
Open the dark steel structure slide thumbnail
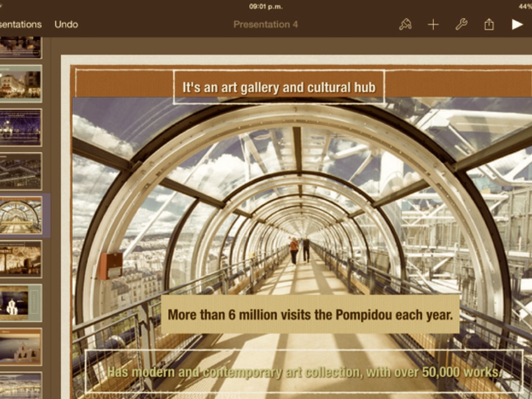click(x=21, y=171)
